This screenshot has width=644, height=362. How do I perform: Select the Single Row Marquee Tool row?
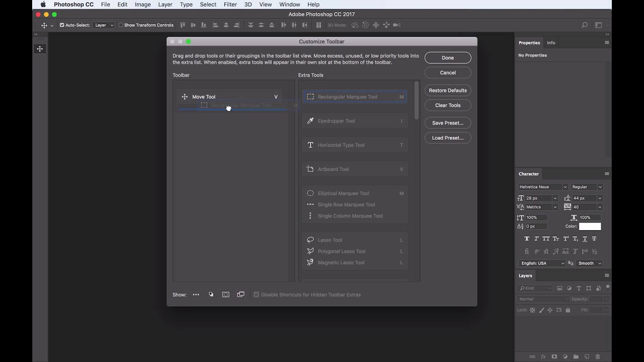355,205
